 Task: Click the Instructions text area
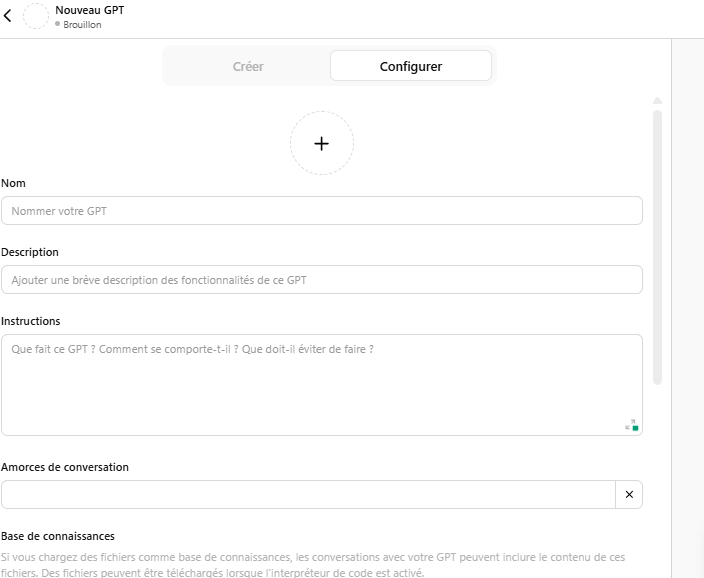[322, 385]
